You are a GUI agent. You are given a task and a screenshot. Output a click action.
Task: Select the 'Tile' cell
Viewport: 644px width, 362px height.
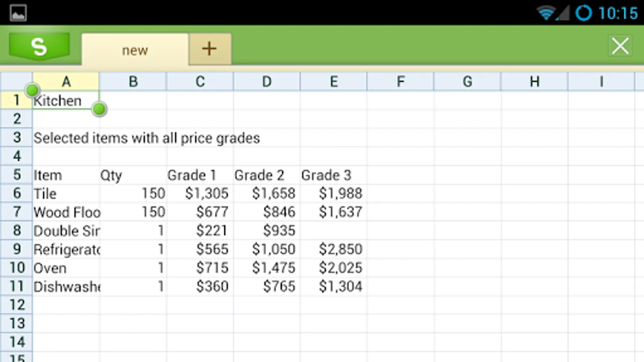pyautogui.click(x=66, y=193)
